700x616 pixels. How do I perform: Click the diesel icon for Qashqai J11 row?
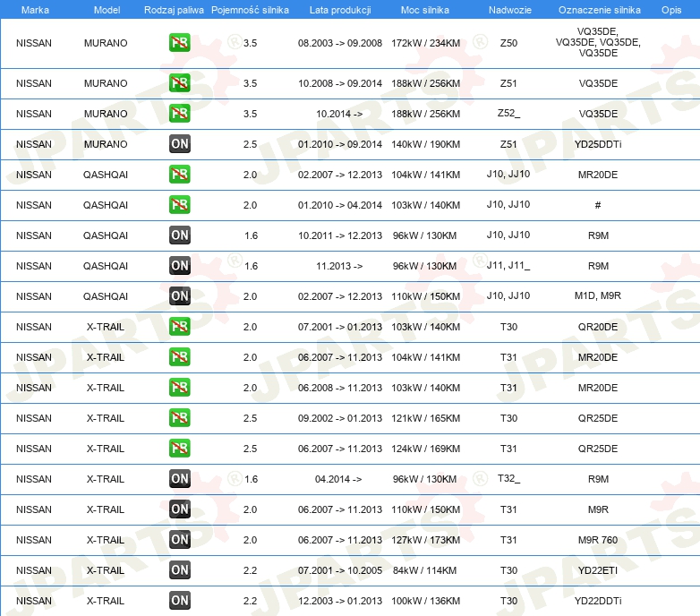(x=180, y=266)
